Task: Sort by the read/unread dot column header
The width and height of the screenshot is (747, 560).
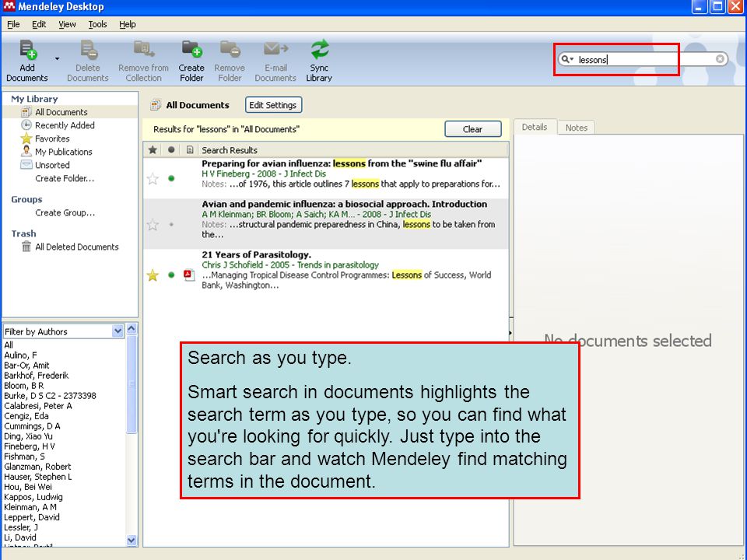Action: click(171, 150)
